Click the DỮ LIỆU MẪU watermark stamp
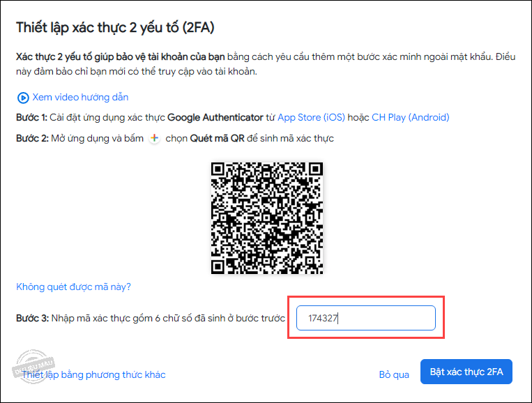 click(x=33, y=367)
